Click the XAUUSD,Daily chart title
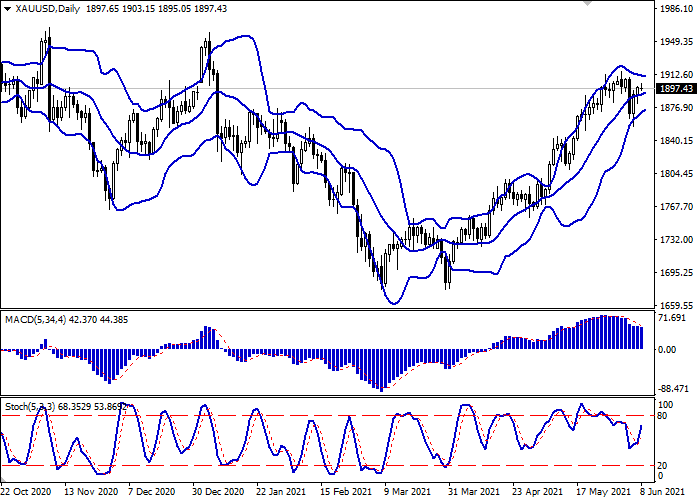The height and width of the screenshot is (500, 700). click(x=47, y=9)
